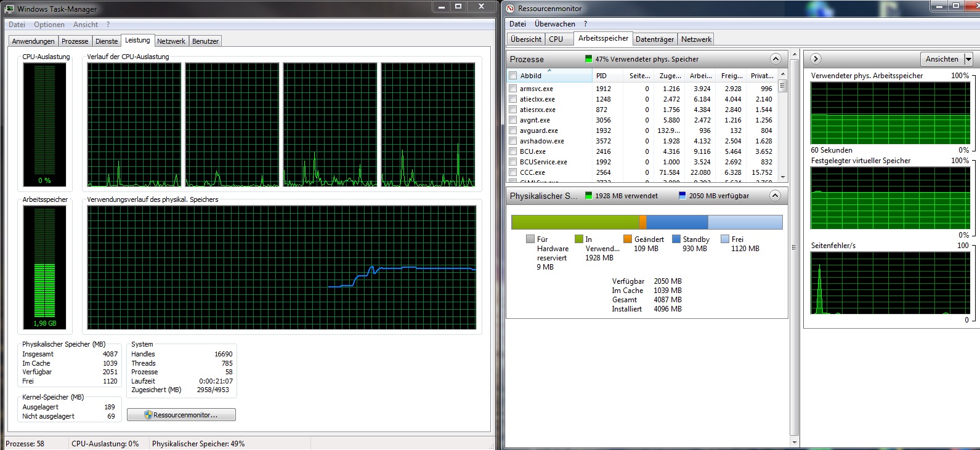Collapse the graphs pane with the arrow button

[816, 59]
